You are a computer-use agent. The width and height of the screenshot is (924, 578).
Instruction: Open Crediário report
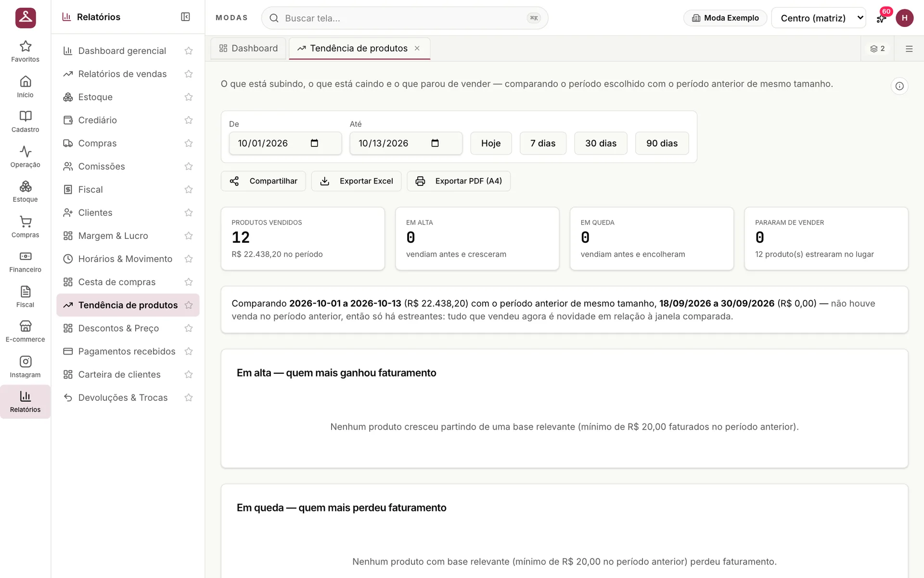(x=98, y=120)
